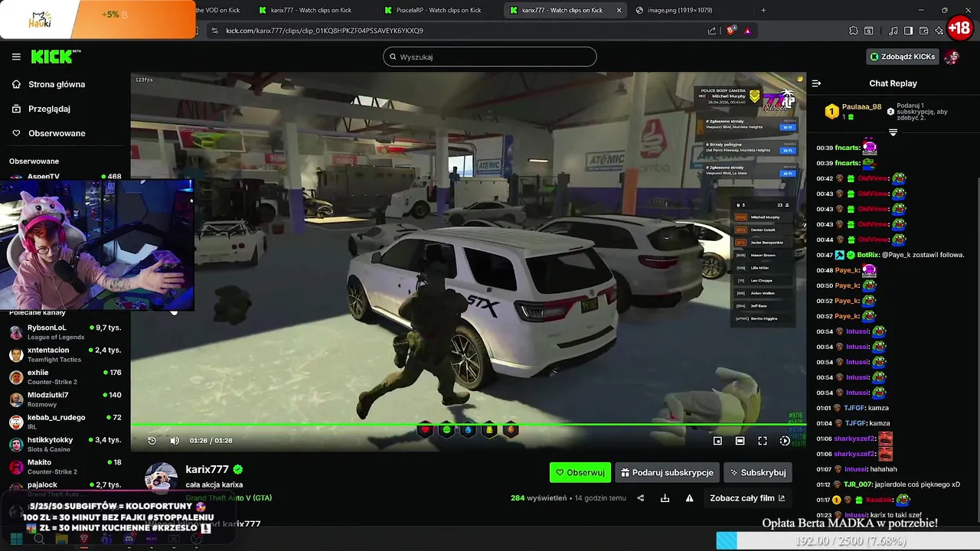Click the replay rewind icon in player
Screen dimensions: 980x551
152,440
